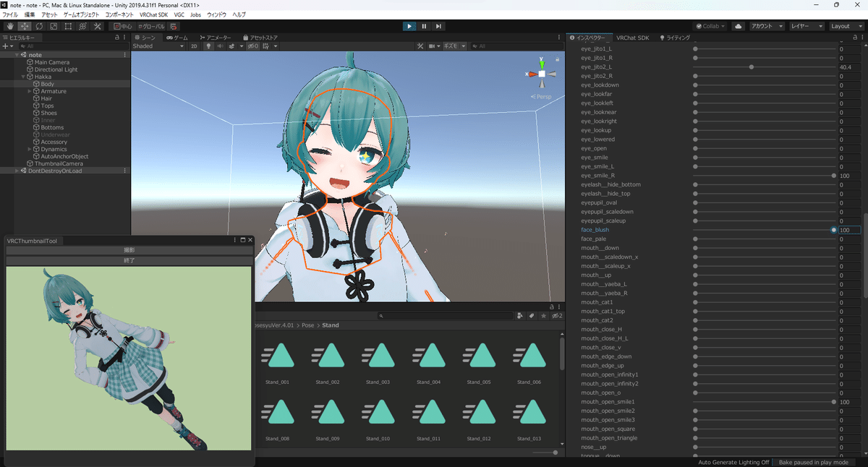This screenshot has width=868, height=467.
Task: Open the VGC menu
Action: [x=178, y=14]
